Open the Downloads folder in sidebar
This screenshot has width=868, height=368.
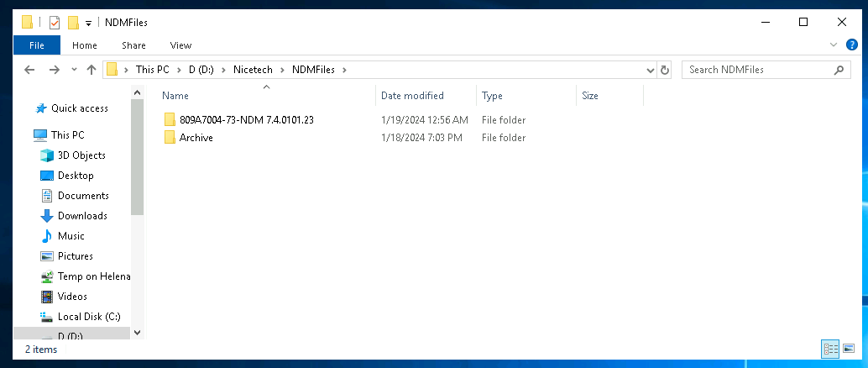pos(81,216)
